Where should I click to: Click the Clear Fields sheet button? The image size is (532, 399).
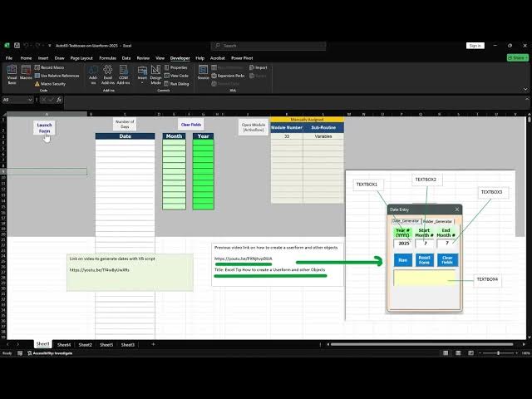pyautogui.click(x=191, y=125)
